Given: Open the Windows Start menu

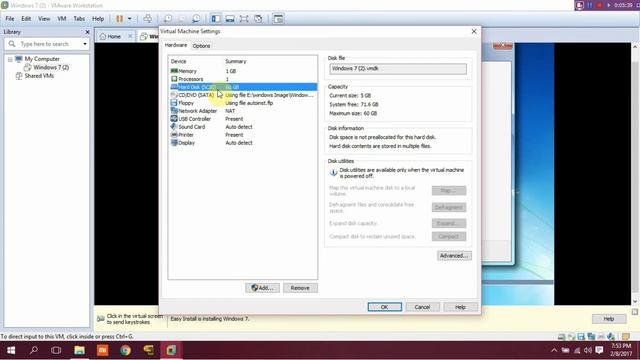Looking at the screenshot, I should (x=11, y=350).
